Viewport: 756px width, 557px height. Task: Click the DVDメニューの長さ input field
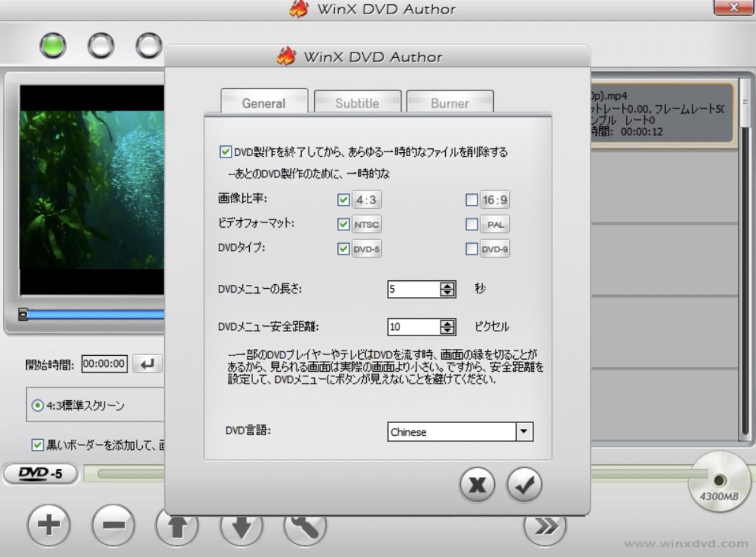[414, 289]
